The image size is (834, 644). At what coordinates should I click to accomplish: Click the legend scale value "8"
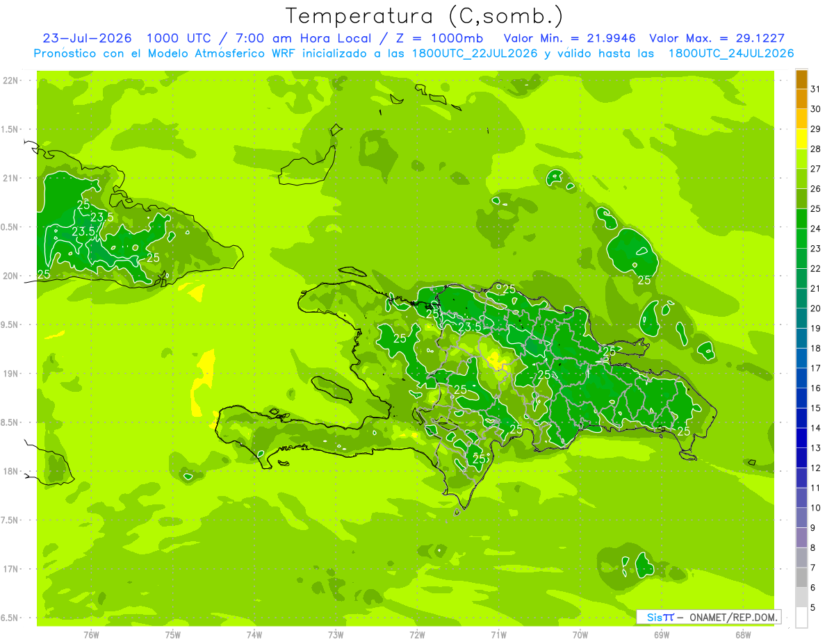coord(813,547)
